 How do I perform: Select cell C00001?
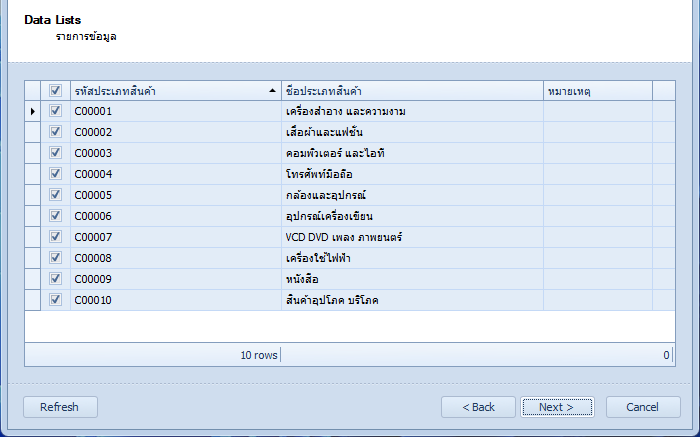click(x=176, y=111)
